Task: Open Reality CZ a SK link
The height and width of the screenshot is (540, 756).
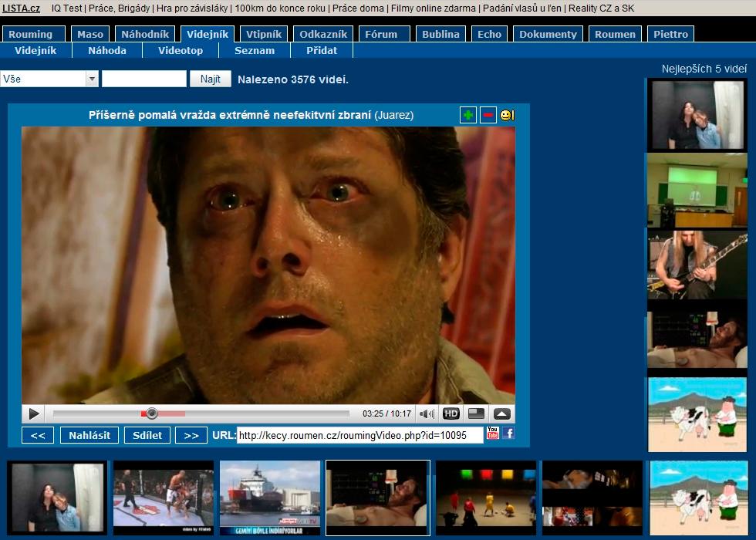Action: [601, 8]
